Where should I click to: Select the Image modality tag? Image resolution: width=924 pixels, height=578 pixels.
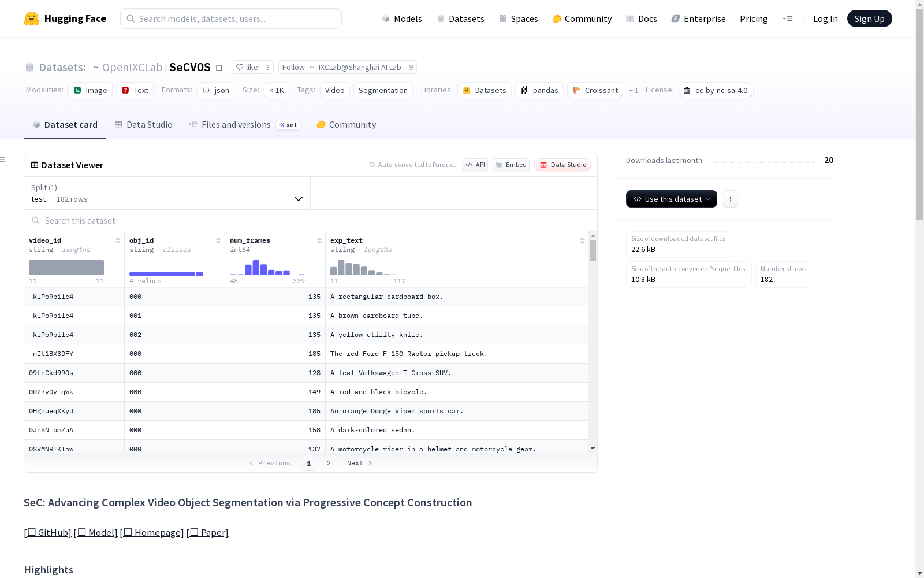pos(91,90)
